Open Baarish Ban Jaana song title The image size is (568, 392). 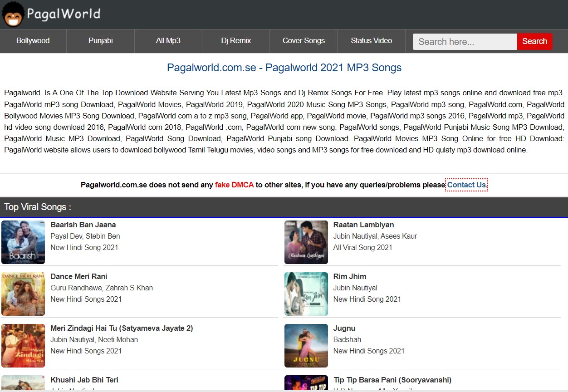click(83, 225)
